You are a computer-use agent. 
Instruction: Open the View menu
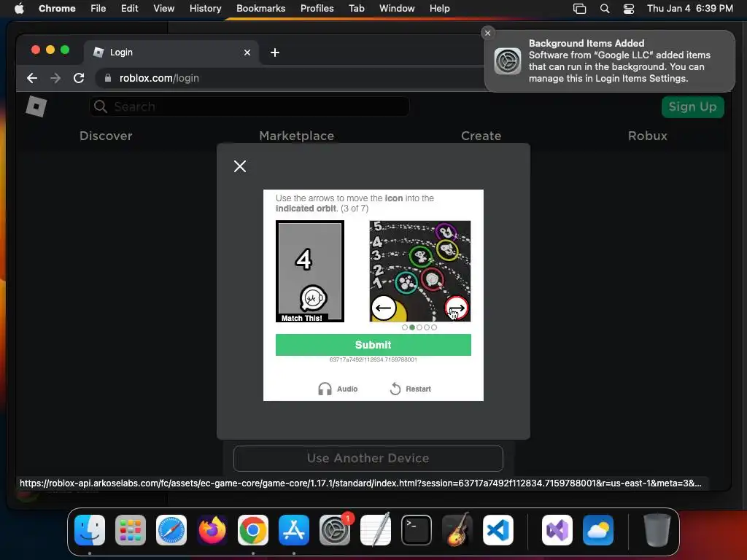click(164, 8)
